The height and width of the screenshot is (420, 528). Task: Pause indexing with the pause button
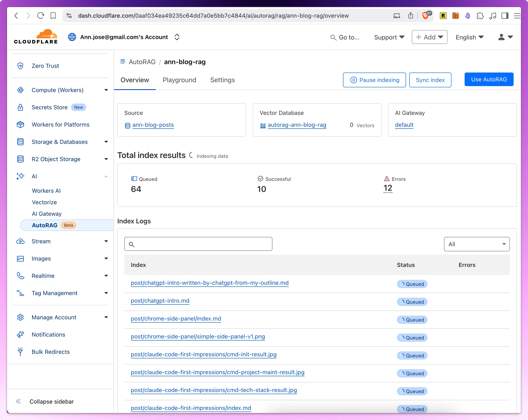pyautogui.click(x=374, y=80)
